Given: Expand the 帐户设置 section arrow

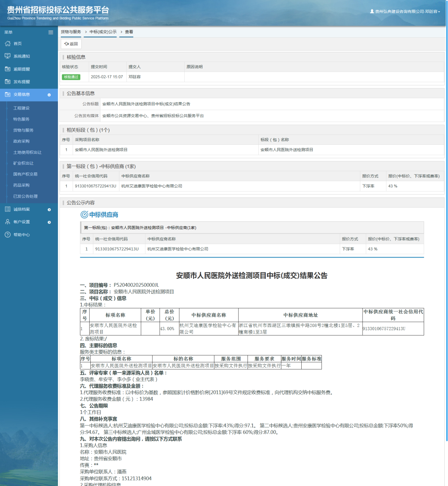Looking at the screenshot, I should [49, 222].
